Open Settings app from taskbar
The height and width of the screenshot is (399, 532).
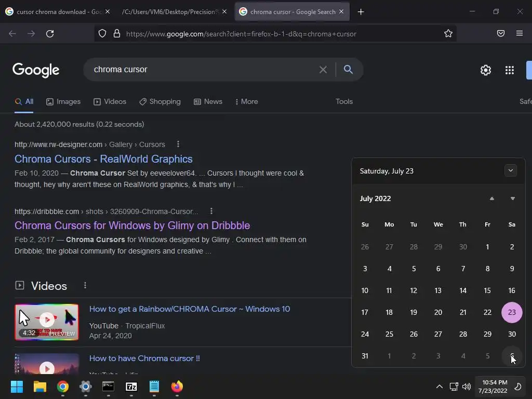[x=86, y=387]
